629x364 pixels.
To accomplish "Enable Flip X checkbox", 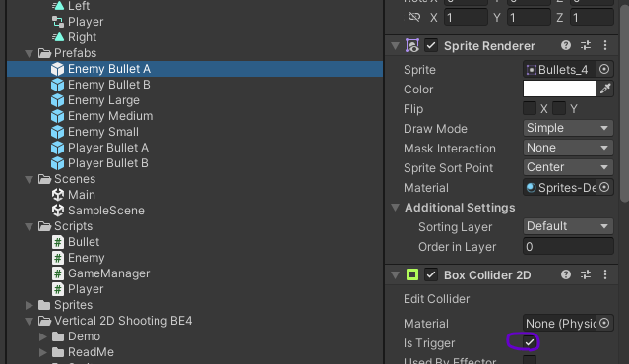I will point(530,108).
